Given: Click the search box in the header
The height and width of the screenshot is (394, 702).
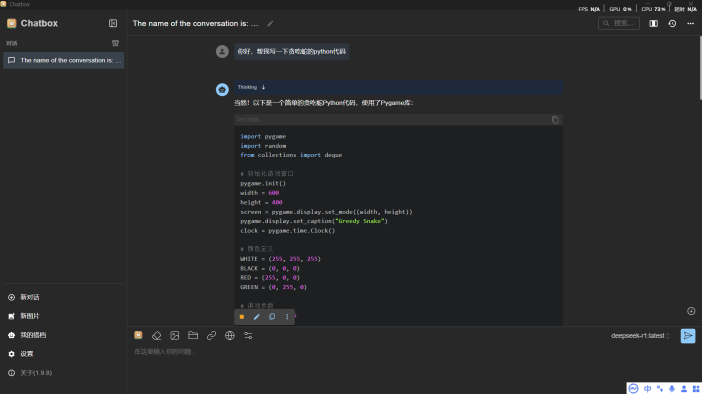Looking at the screenshot, I should pyautogui.click(x=619, y=23).
